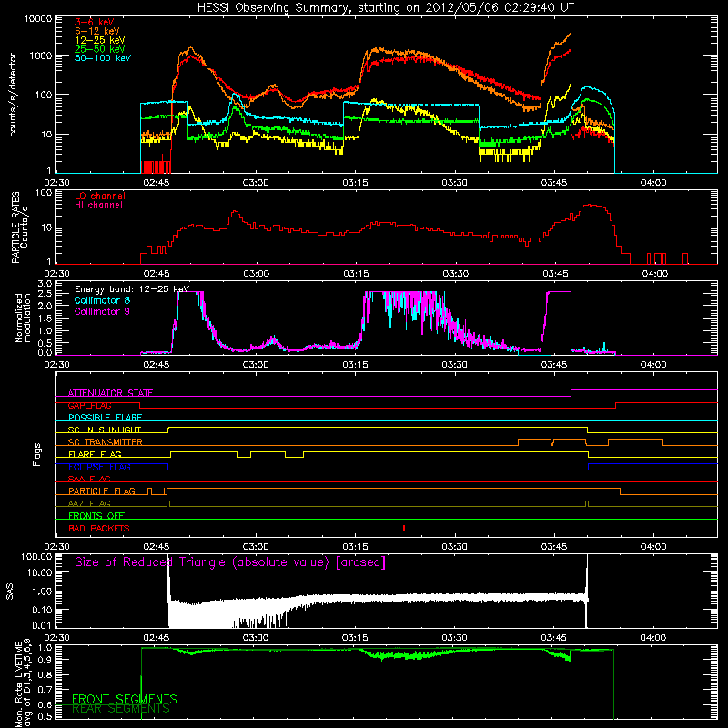The width and height of the screenshot is (728, 728).
Task: Click the 0.9 tick on livetime axis
Action: (45, 660)
